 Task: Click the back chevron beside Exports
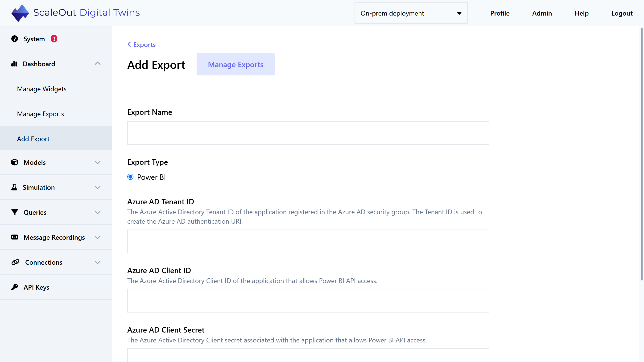pyautogui.click(x=129, y=45)
